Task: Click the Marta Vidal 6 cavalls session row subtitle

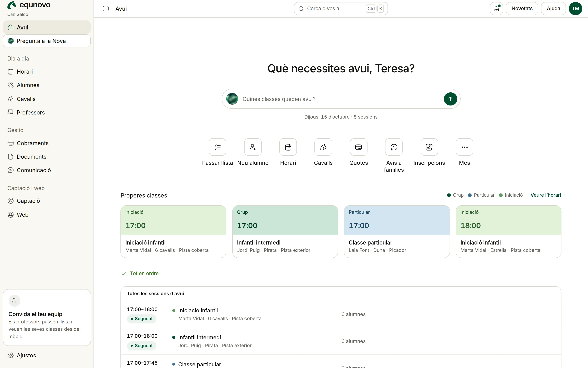Action: tap(220, 319)
